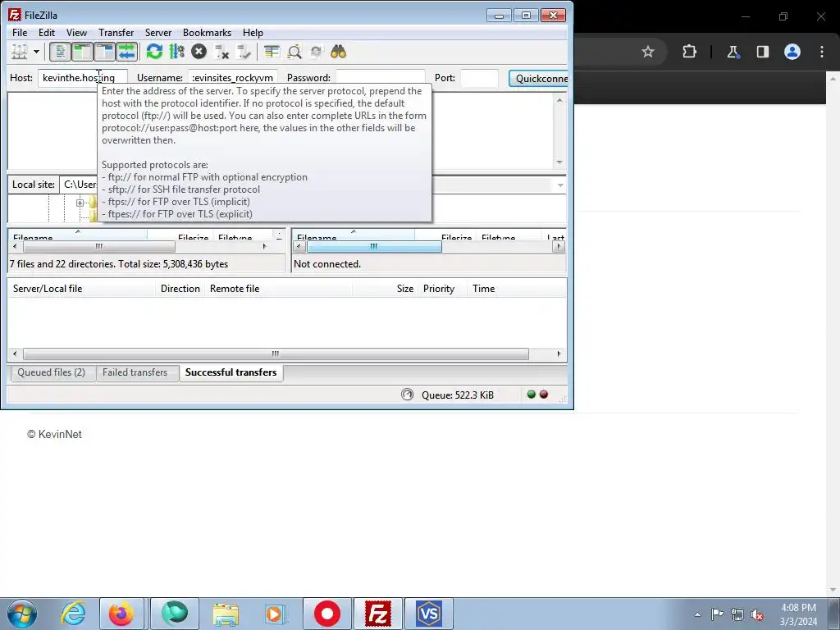840x630 pixels.
Task: Click remote file list right scroll arrow
Action: point(559,246)
